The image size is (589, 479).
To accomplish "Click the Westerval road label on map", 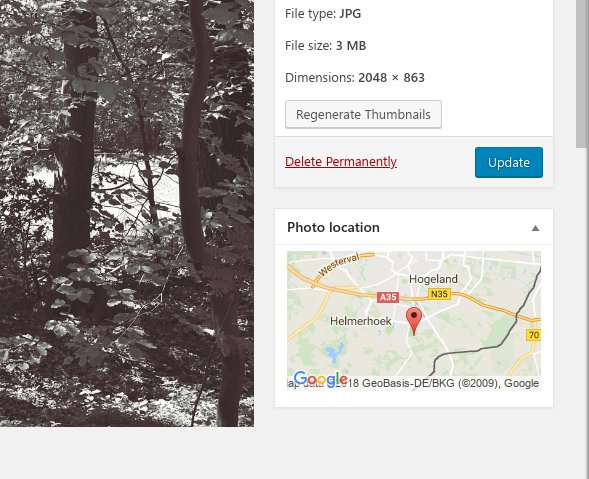I will click(339, 264).
